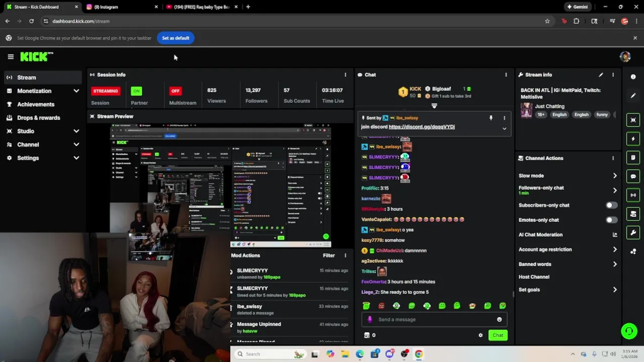The height and width of the screenshot is (362, 644).
Task: Click the broadcast signal icon in the right sidebar
Action: click(633, 195)
